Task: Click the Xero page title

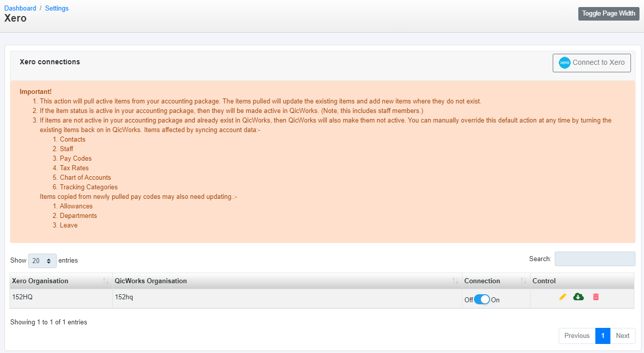Action: click(x=16, y=19)
